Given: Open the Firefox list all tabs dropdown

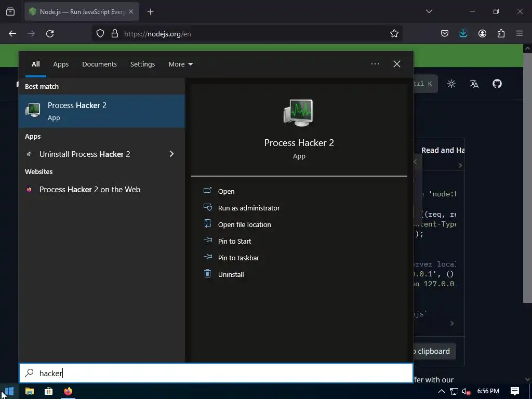Looking at the screenshot, I should (429, 11).
